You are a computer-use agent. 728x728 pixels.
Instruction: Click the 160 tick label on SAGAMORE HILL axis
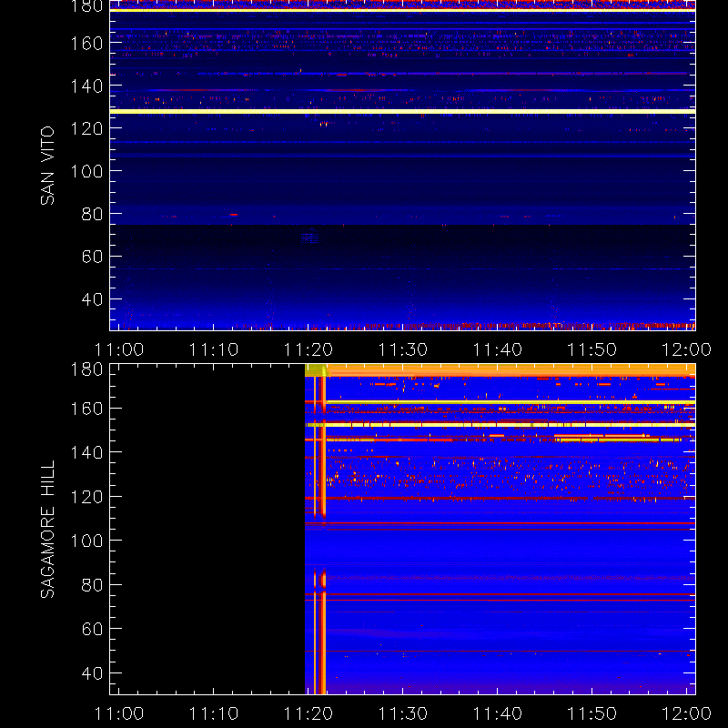(86, 409)
